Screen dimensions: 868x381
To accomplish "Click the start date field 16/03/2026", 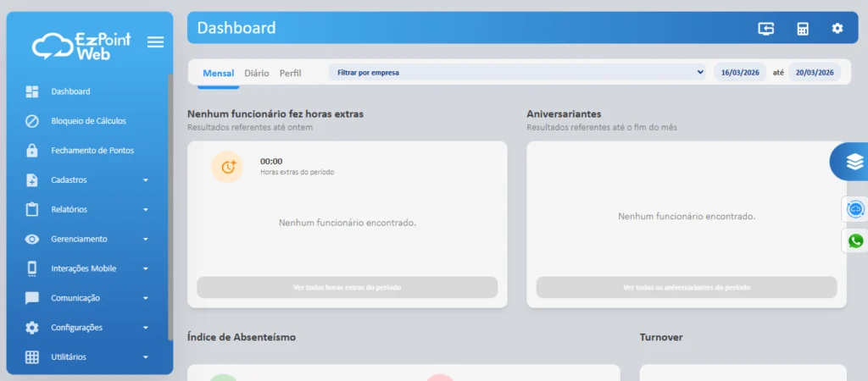I will coord(740,73).
